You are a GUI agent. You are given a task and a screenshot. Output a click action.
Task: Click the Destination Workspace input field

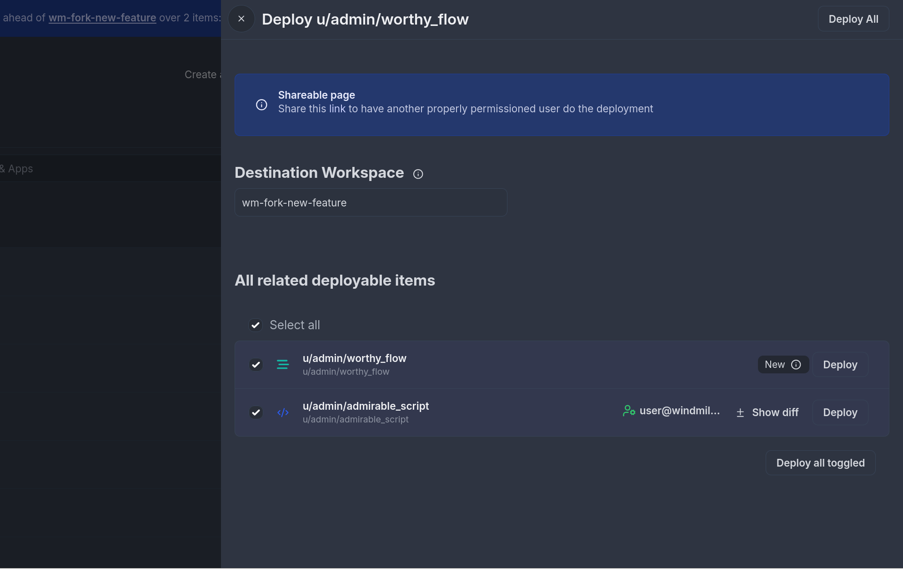370,202
